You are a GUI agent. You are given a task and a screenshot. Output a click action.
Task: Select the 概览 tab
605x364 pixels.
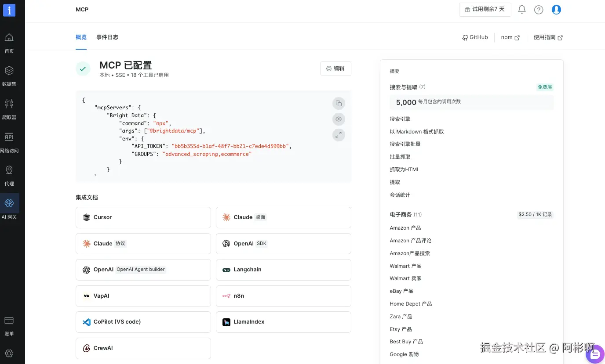(81, 37)
